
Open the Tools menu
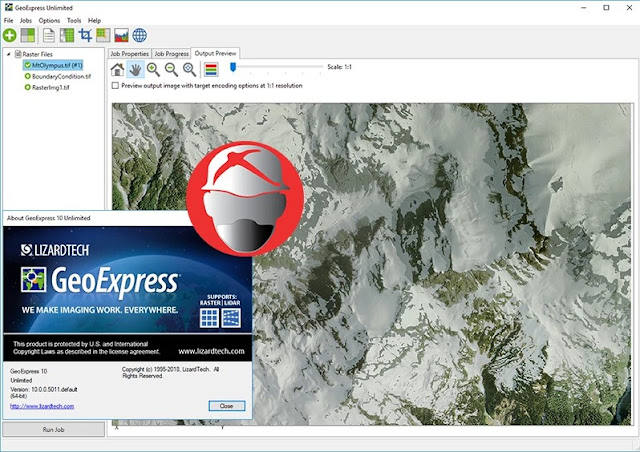coord(74,20)
